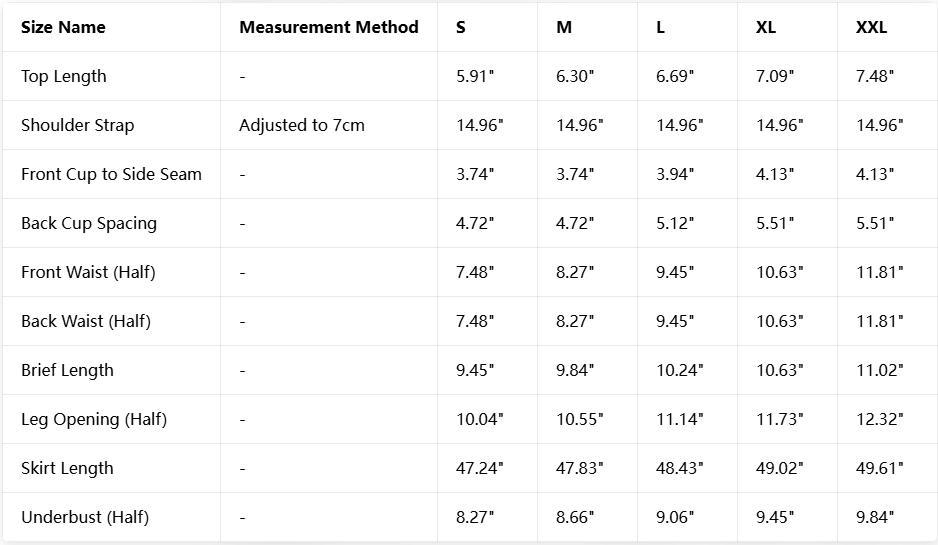Select the M size column header
Screen dimensions: 938x545
(x=564, y=28)
